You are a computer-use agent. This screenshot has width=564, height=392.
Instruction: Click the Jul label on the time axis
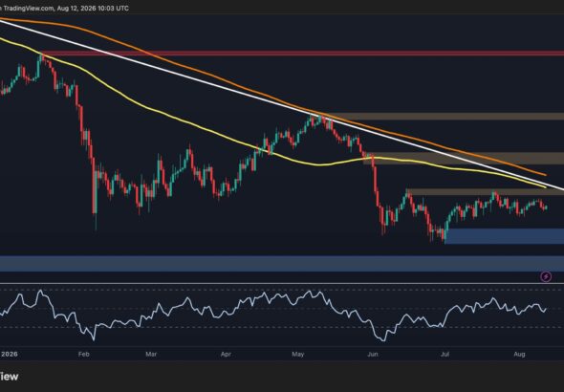pos(445,355)
